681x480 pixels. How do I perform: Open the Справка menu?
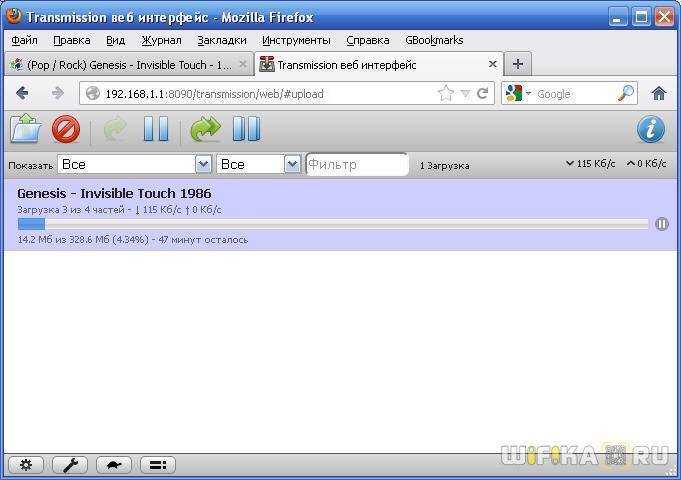pos(368,40)
